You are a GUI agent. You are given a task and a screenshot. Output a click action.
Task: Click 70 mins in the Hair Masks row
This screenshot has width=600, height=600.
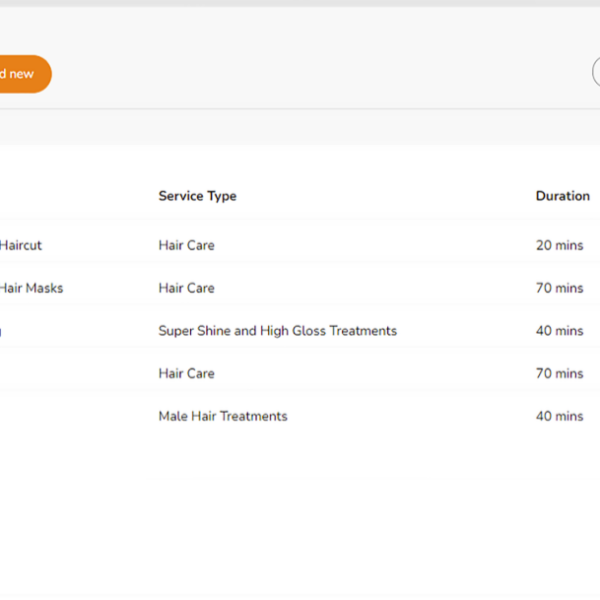point(559,288)
